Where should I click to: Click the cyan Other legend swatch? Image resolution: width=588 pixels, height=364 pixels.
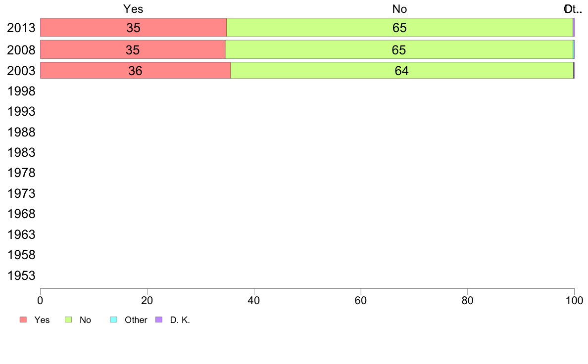(x=114, y=320)
